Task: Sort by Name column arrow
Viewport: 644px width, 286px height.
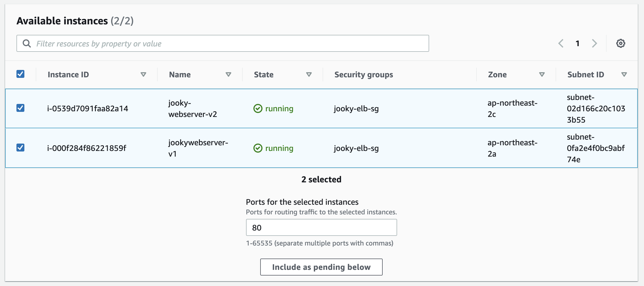Action: [x=228, y=74]
